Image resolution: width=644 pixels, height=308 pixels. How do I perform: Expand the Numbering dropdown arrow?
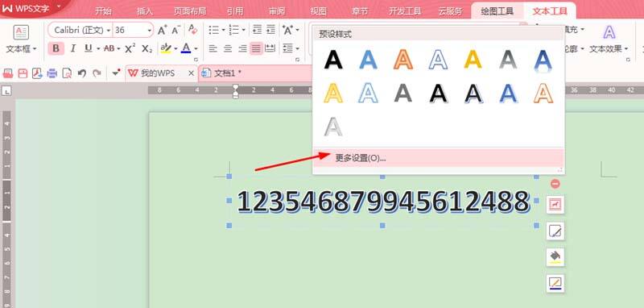pyautogui.click(x=244, y=31)
